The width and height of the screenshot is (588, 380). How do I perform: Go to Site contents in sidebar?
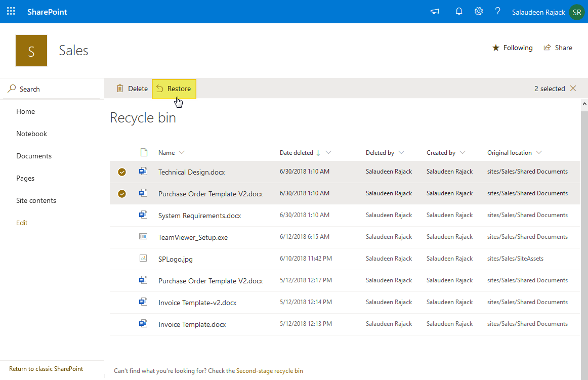coord(36,200)
